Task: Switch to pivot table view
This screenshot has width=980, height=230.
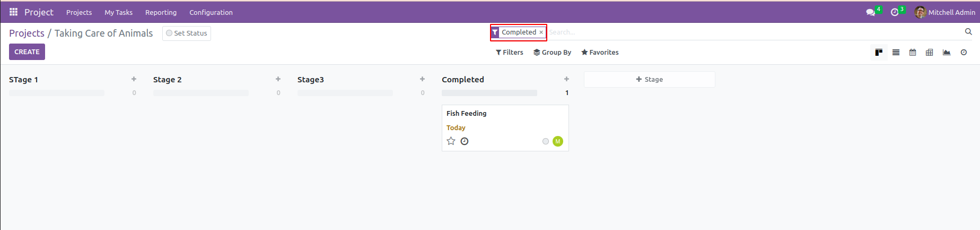Action: pos(930,53)
